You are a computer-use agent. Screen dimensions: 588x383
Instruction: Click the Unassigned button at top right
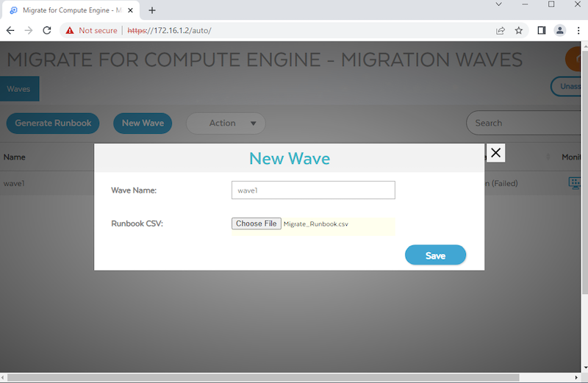566,86
